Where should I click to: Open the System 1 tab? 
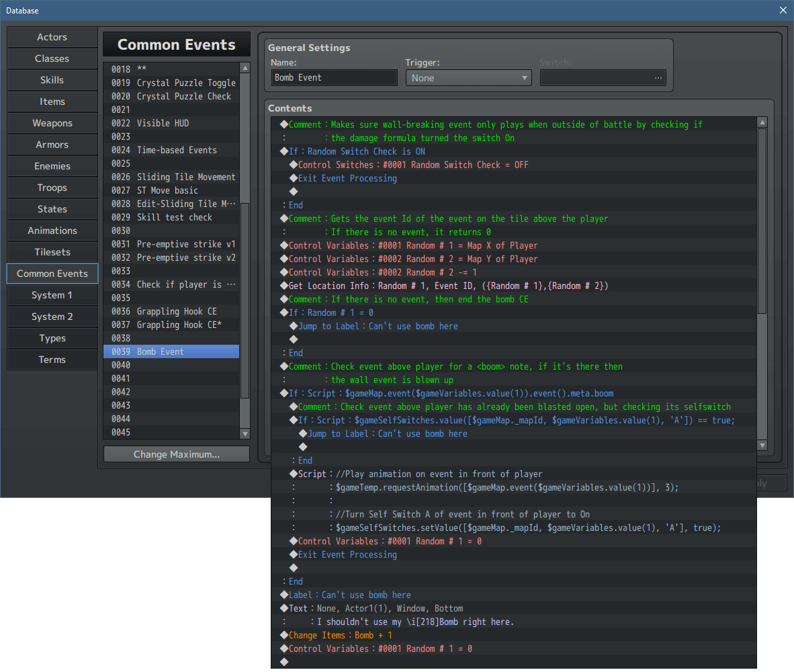coord(52,295)
